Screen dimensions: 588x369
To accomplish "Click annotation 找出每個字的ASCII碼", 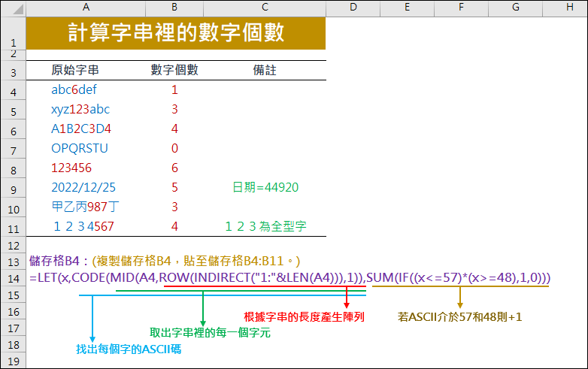I will 129,349.
